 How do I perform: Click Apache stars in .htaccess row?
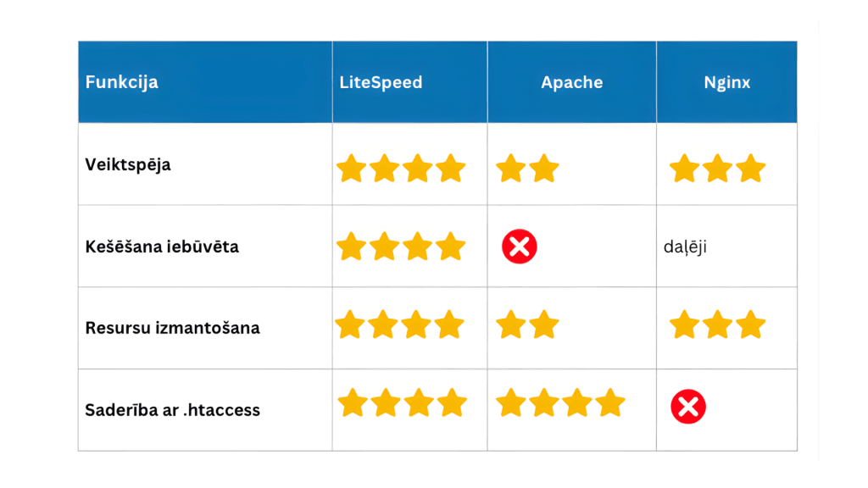click(x=560, y=402)
